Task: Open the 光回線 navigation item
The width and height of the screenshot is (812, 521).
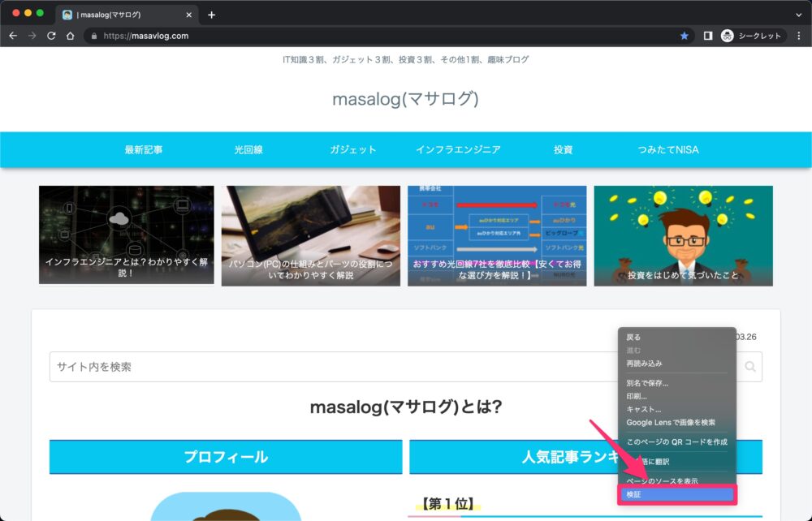Action: (x=248, y=149)
